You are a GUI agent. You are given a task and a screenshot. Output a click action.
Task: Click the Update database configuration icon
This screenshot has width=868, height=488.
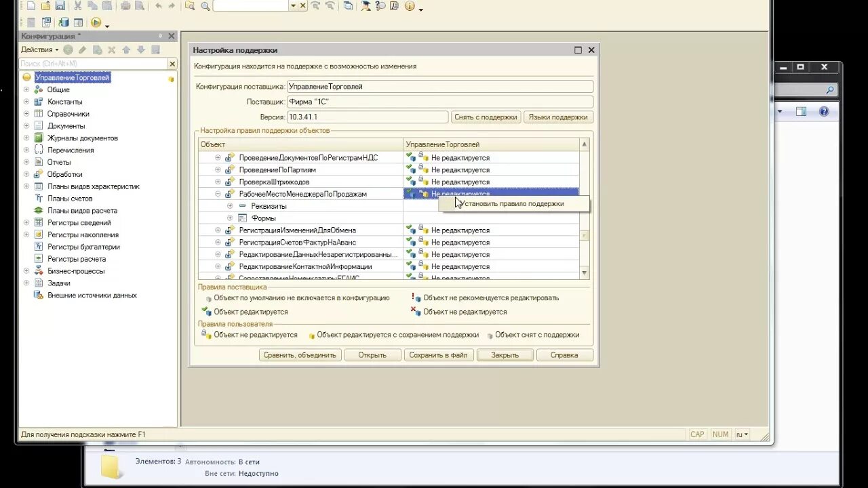click(x=63, y=22)
